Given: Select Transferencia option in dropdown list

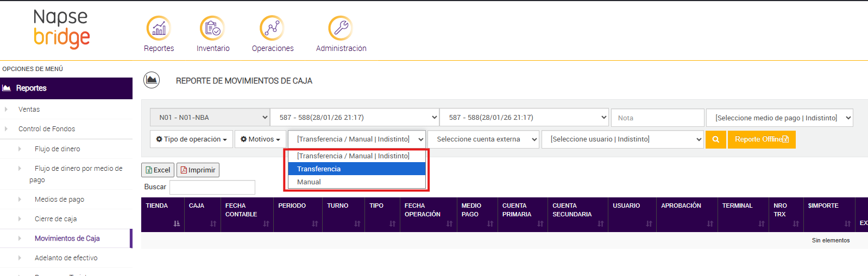Looking at the screenshot, I should click(357, 169).
